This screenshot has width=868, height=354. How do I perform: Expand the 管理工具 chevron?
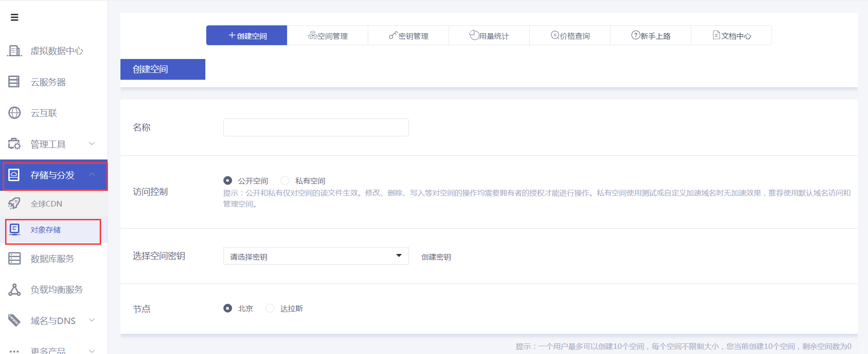pos(92,143)
